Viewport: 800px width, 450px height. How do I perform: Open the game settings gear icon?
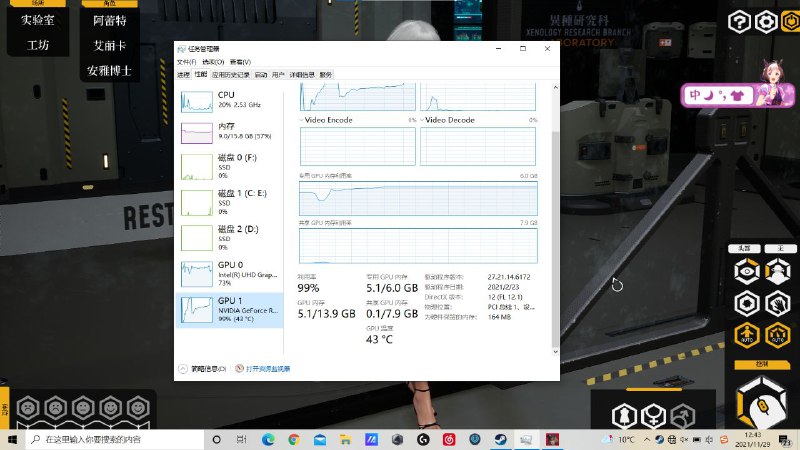(767, 22)
